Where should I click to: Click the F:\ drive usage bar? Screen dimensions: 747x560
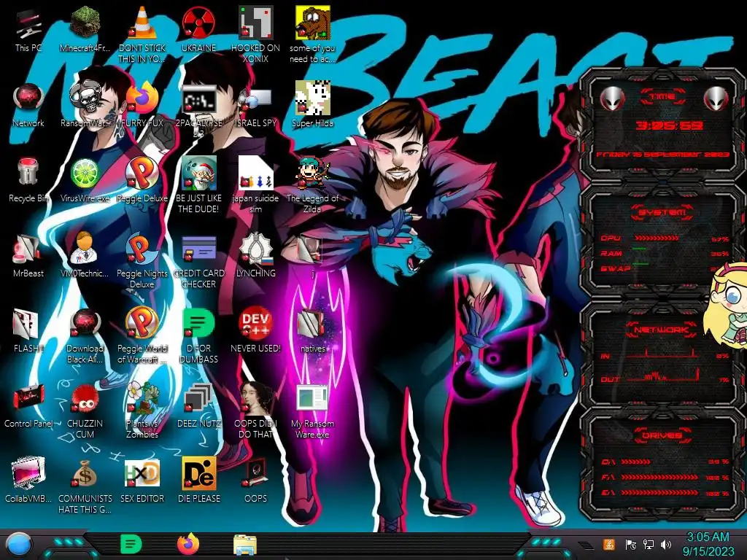point(659,477)
